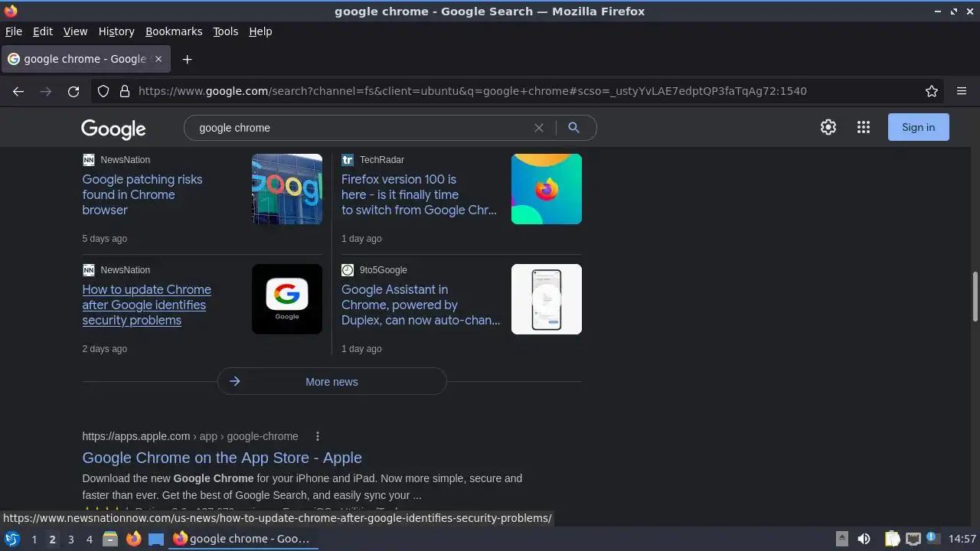The width and height of the screenshot is (980, 551).
Task: Click the page vertical scrollbar thumb
Action: pos(975,296)
